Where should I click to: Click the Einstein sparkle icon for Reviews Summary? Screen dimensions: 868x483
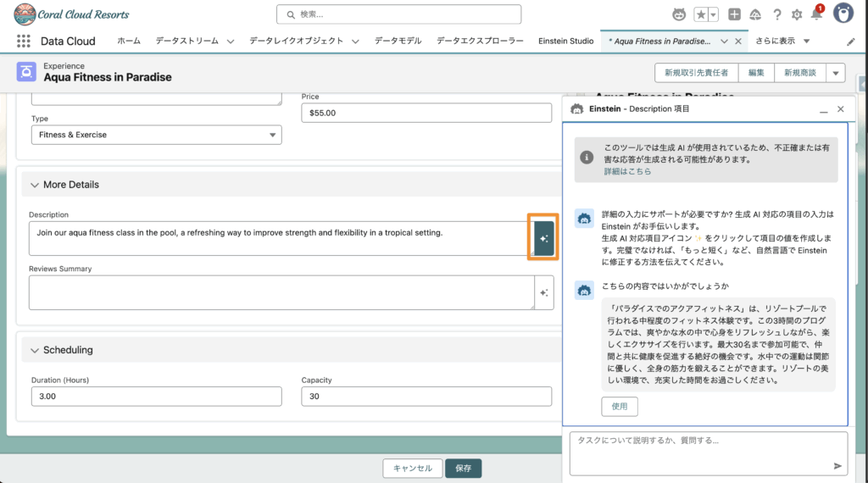coord(544,293)
